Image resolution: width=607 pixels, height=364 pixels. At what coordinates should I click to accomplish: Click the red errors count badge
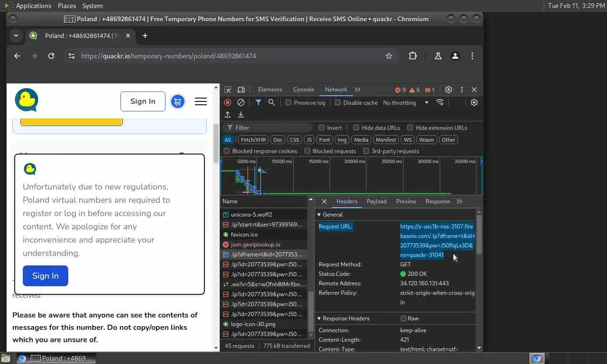(x=401, y=90)
